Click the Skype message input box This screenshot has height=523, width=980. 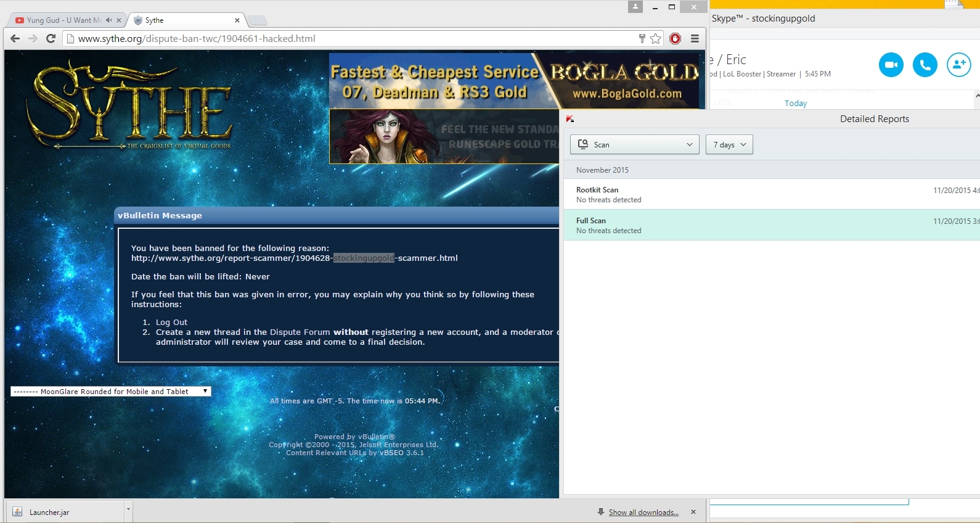click(810, 501)
